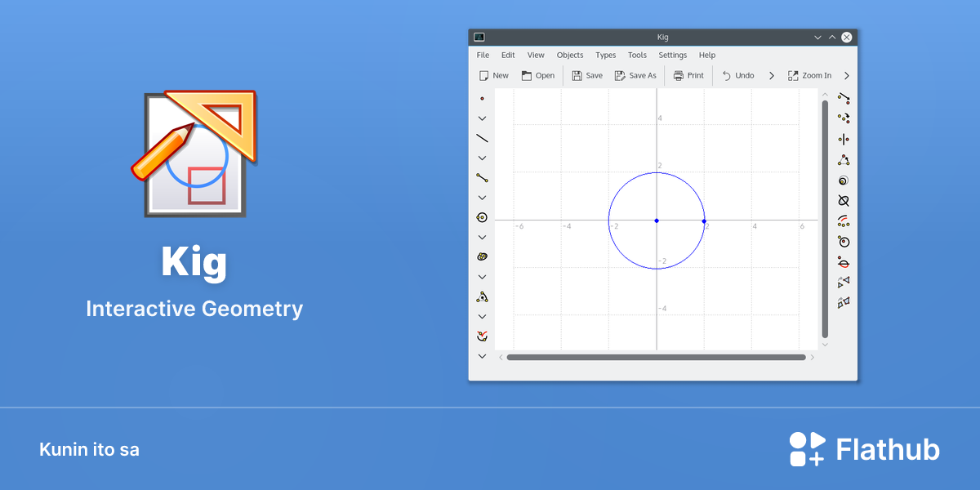
Task: Expand the chevron below the segment tool
Action: 482,198
